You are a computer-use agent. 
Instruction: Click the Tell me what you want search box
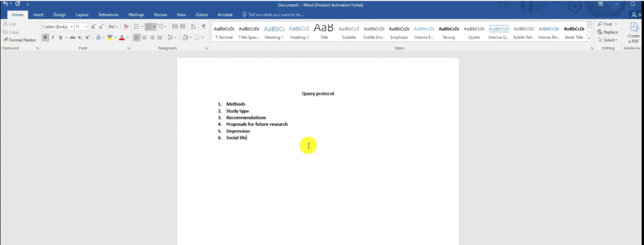[273, 15]
